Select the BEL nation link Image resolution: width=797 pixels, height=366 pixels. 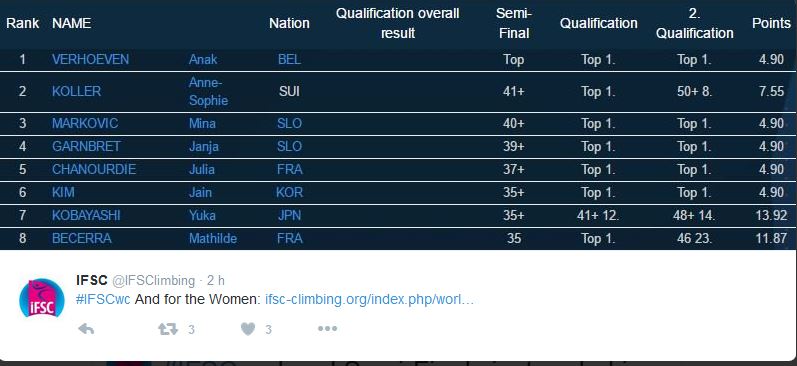pyautogui.click(x=289, y=59)
